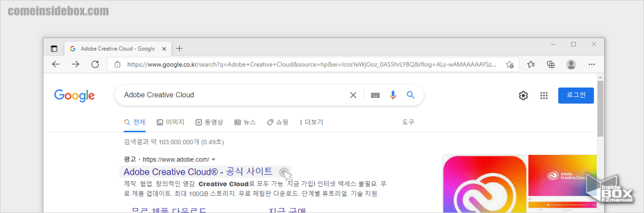The image size is (644, 213).
Task: Open Adobe Creative Cloud® - 공식 사이트 link
Action: click(x=198, y=172)
